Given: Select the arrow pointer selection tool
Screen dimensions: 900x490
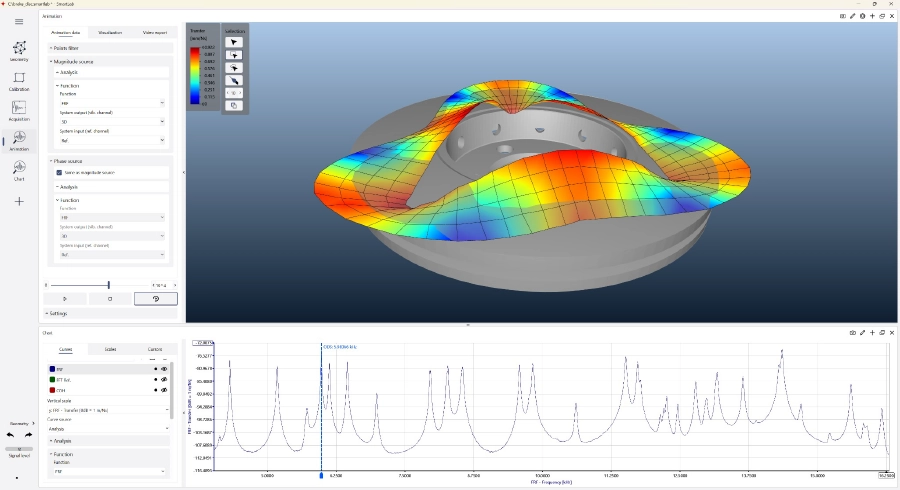Looking at the screenshot, I should click(234, 43).
